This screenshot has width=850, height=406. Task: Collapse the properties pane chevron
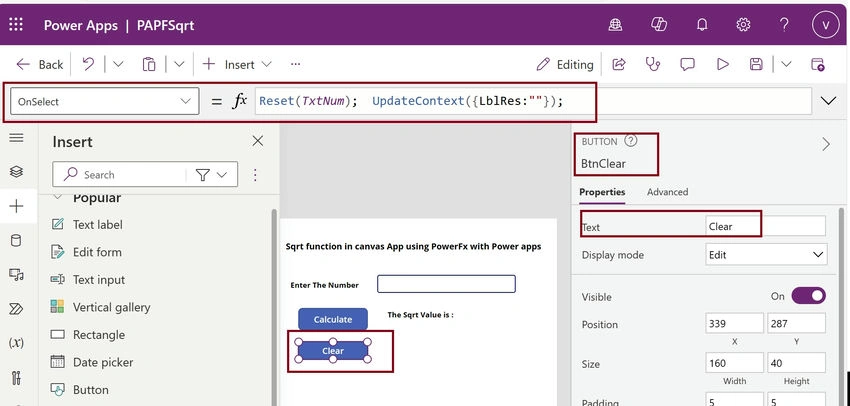pos(826,144)
